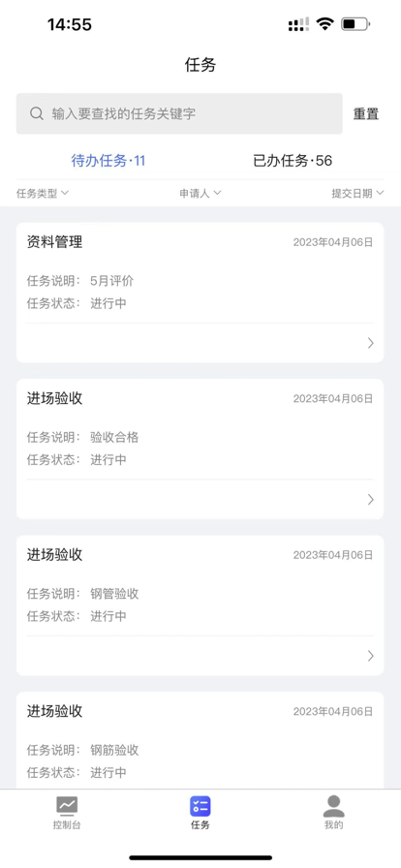The width and height of the screenshot is (401, 868).
Task: Expand the 申请人 filter dropdown
Action: pos(200,193)
